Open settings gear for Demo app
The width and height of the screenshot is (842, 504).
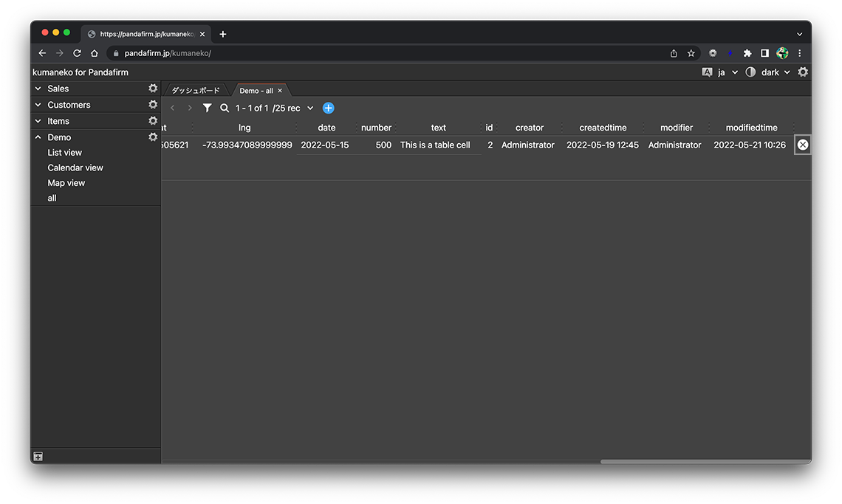153,137
